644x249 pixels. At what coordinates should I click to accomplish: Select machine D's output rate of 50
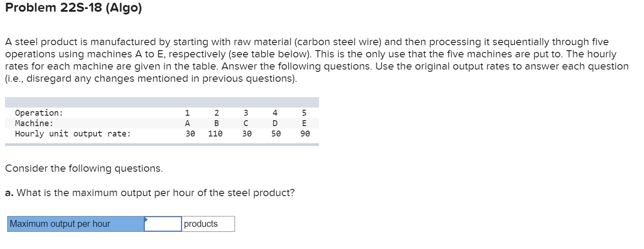point(276,134)
